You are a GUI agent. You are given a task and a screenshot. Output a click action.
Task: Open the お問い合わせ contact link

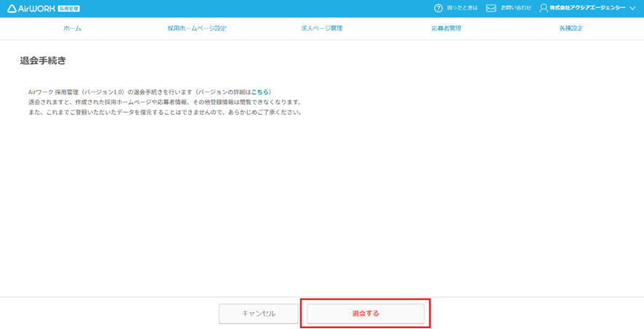point(516,9)
